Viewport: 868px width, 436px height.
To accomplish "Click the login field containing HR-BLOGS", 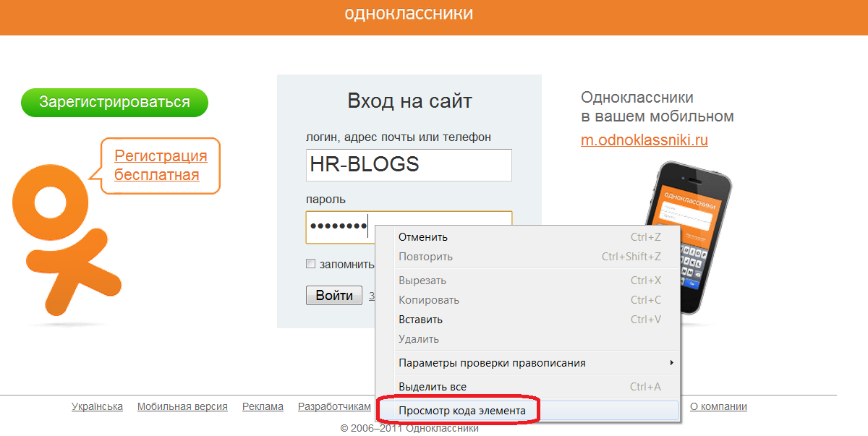I will point(409,165).
